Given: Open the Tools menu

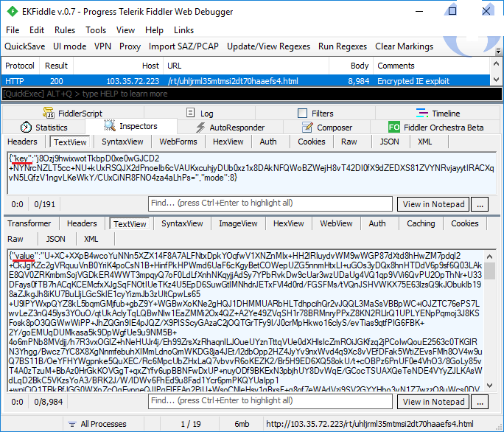Looking at the screenshot, I should click(x=96, y=30).
